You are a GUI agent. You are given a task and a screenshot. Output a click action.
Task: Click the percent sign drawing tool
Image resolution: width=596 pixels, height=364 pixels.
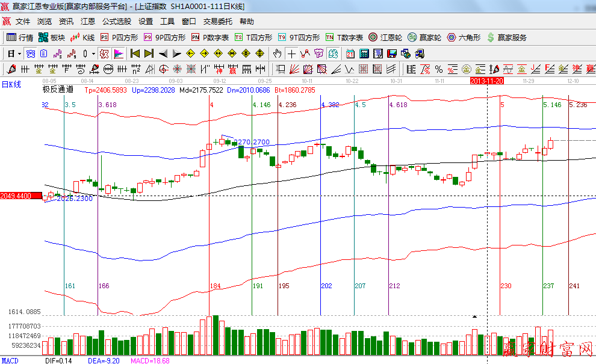[x=439, y=69]
